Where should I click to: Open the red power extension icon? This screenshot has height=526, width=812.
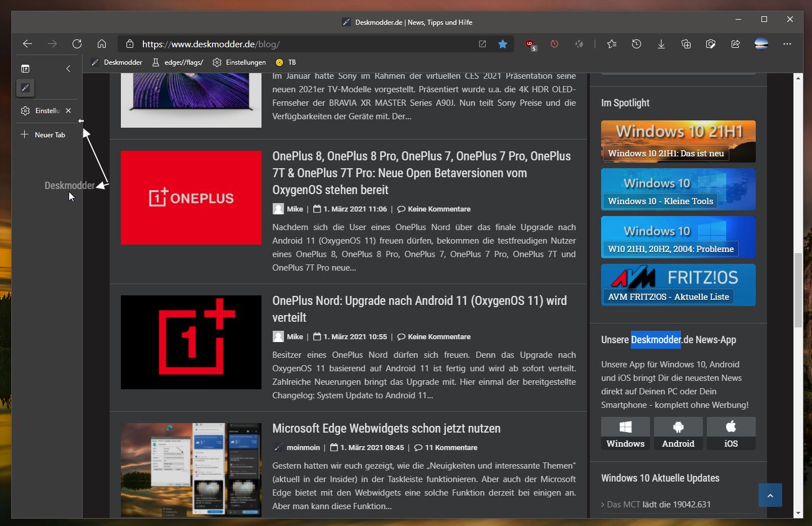click(x=554, y=44)
